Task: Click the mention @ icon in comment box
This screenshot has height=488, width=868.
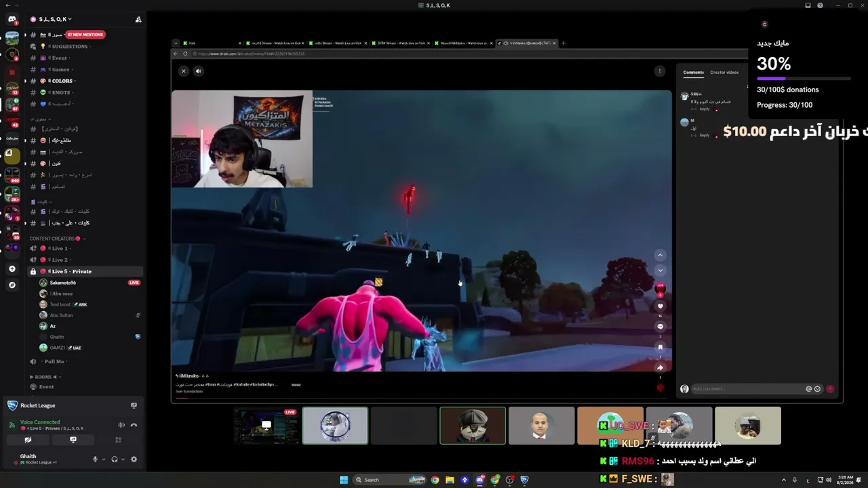Action: pyautogui.click(x=808, y=389)
